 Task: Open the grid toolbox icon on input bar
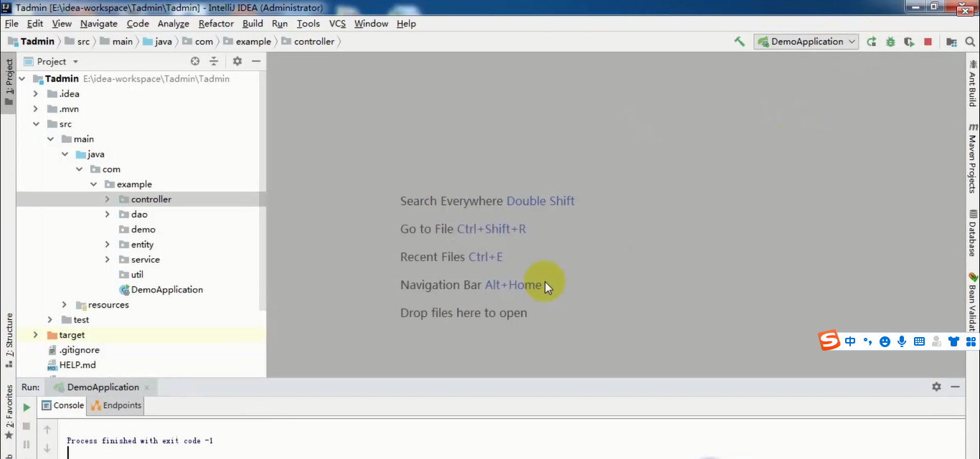(971, 341)
